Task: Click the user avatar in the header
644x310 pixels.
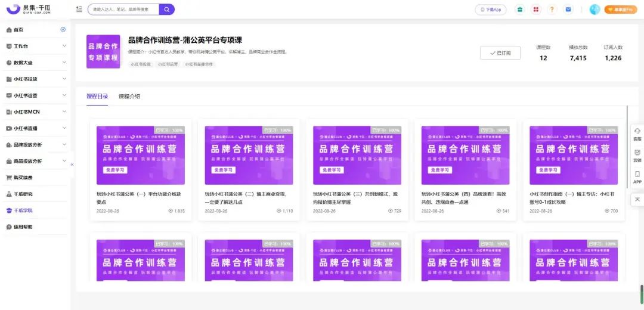Action: (x=595, y=10)
